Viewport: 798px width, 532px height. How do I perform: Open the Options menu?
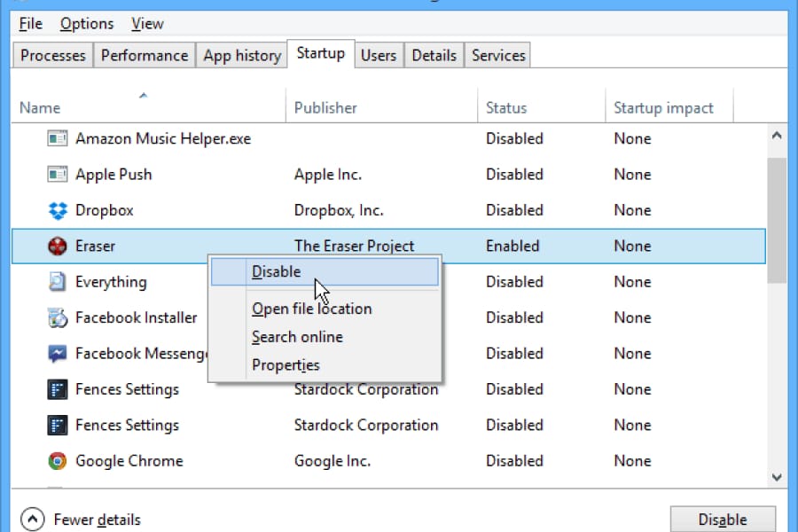point(87,24)
